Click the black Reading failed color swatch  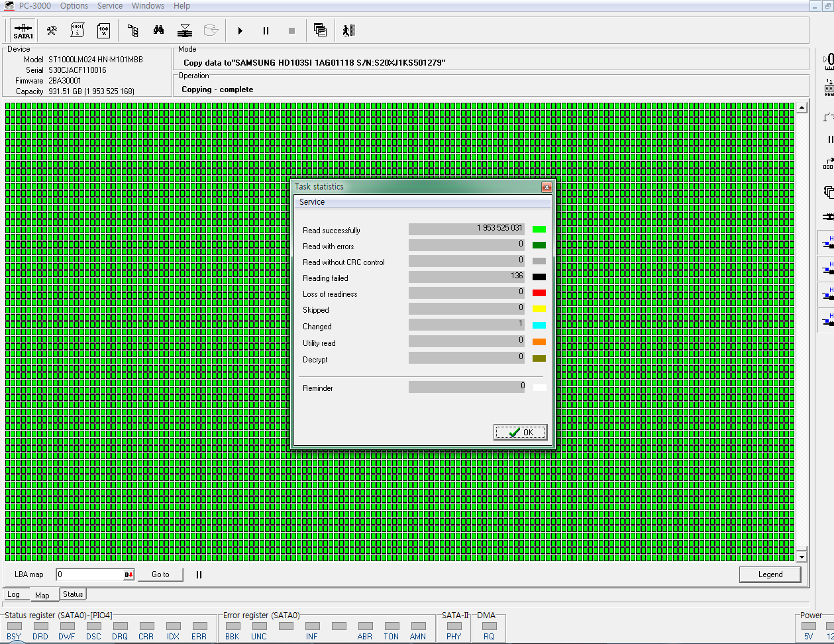[539, 277]
